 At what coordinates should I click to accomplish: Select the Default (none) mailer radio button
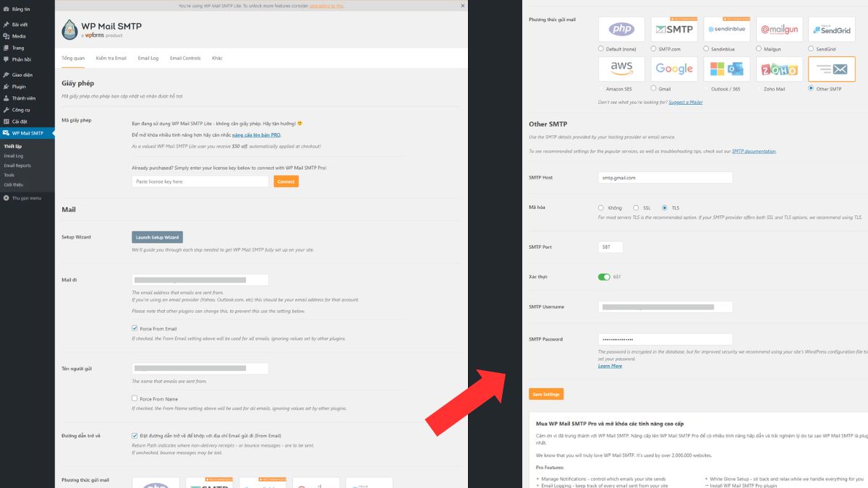pos(601,49)
